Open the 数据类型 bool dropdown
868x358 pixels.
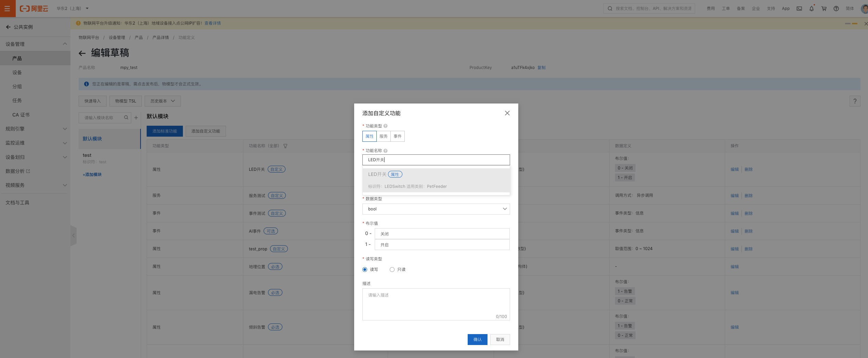tap(436, 209)
